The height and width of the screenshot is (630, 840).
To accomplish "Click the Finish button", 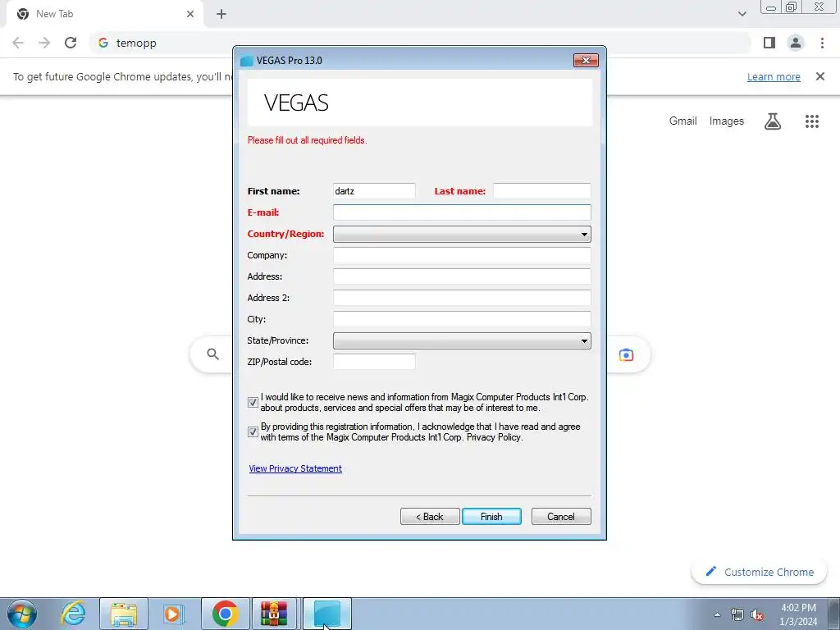I will tap(491, 517).
